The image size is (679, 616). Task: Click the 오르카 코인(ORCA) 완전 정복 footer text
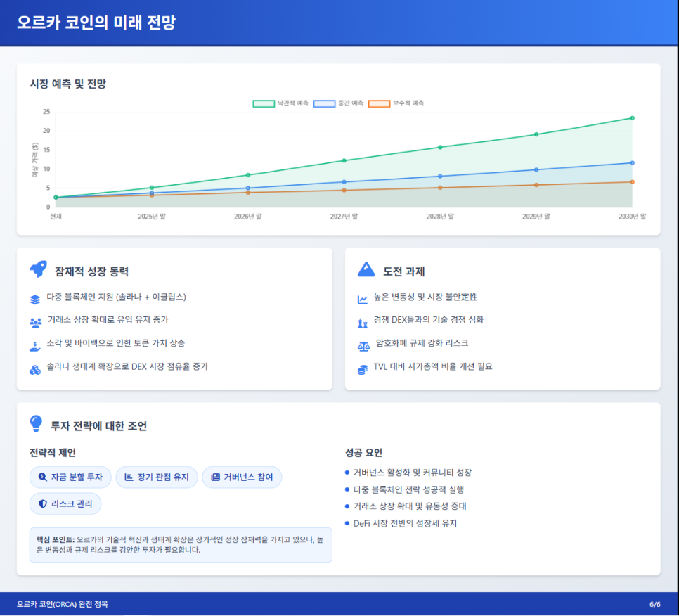point(63,604)
